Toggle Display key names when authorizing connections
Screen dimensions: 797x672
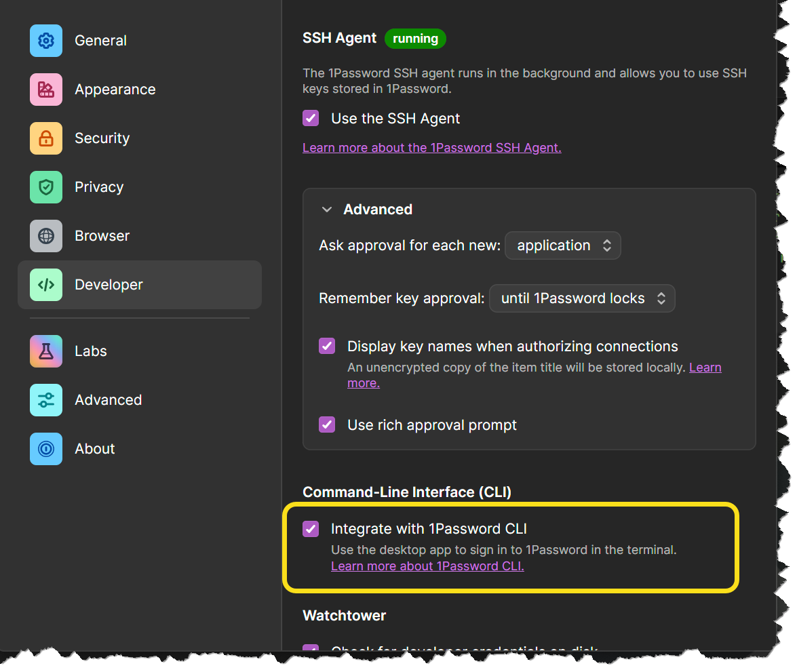pyautogui.click(x=327, y=346)
